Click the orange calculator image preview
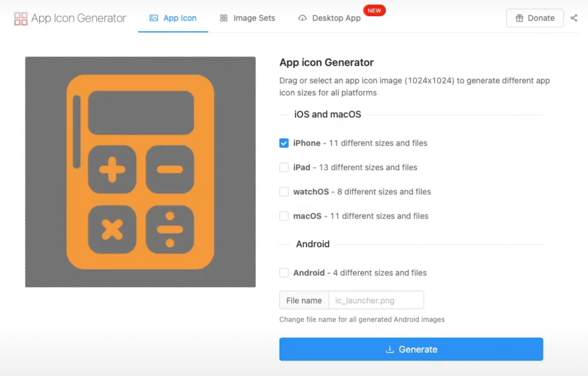The width and height of the screenshot is (588, 376). [x=140, y=172]
